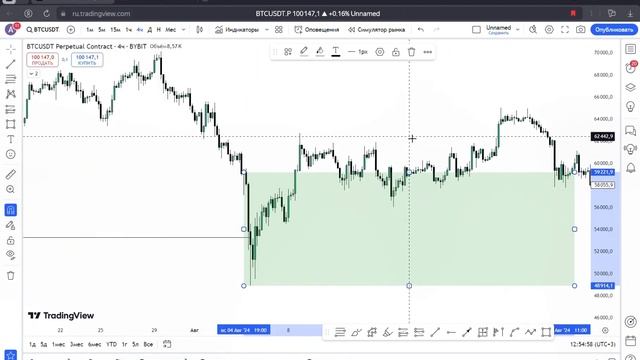Expand the timeframe list chevron
640x360 pixels.
[183, 29]
